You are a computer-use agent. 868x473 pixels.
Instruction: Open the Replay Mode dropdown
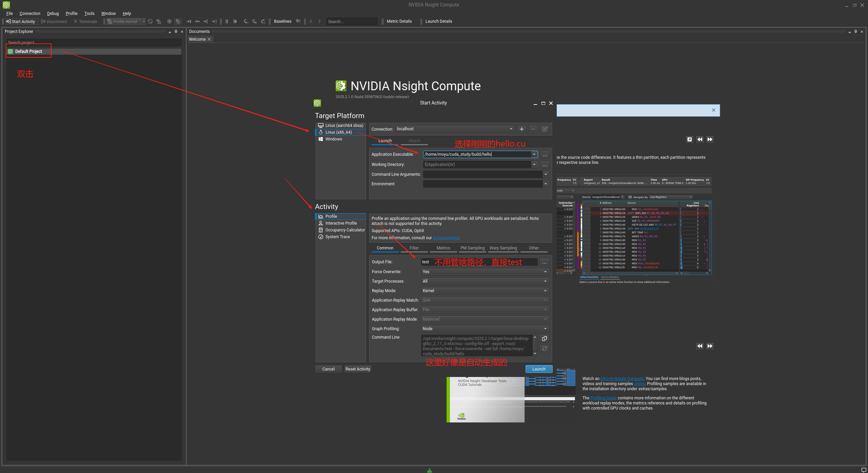[x=485, y=291]
